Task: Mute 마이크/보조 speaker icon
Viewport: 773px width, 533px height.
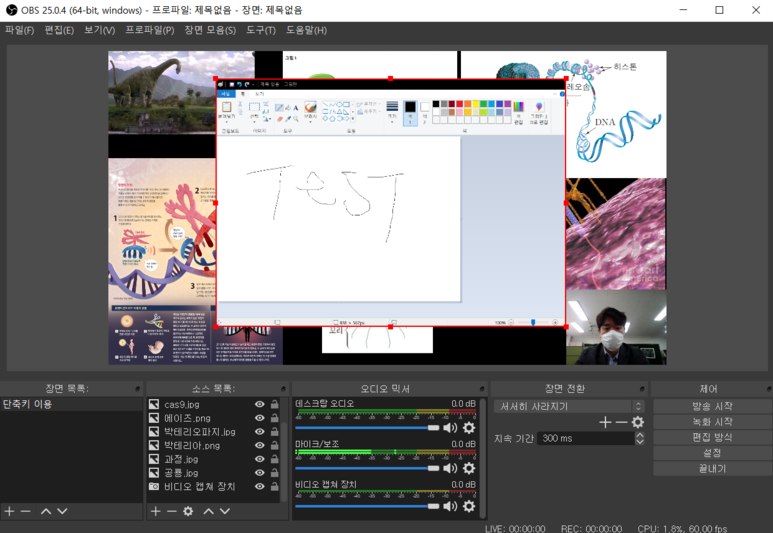Action: click(450, 468)
